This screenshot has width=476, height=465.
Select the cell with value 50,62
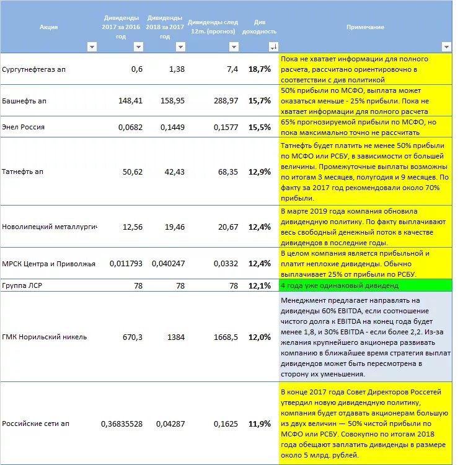click(121, 172)
